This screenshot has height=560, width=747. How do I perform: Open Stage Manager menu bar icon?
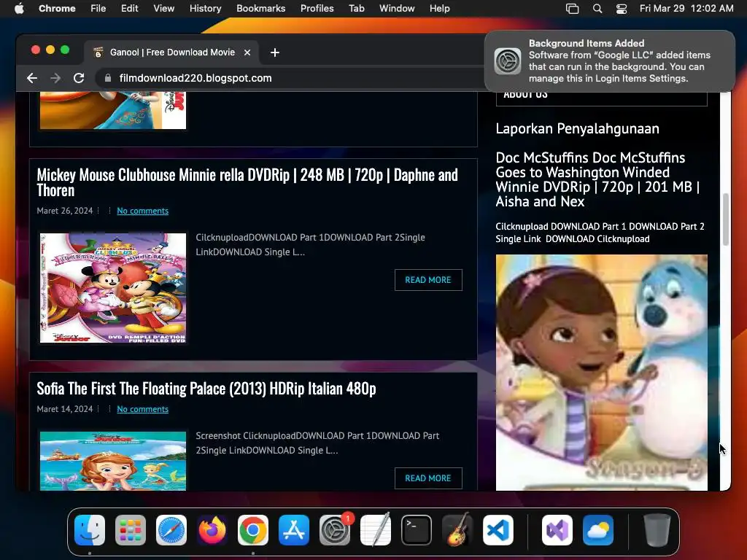click(572, 8)
